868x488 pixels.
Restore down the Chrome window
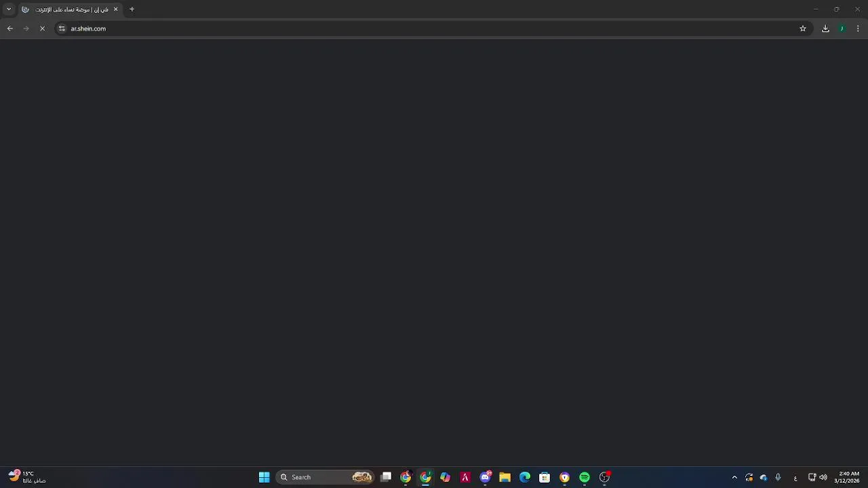836,9
